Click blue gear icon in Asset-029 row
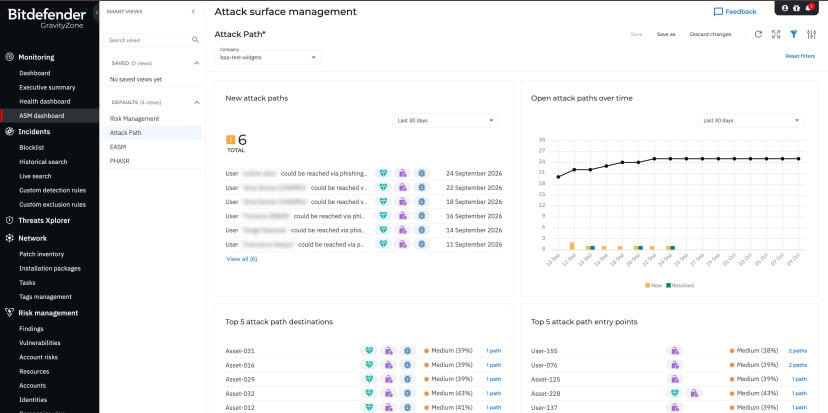 point(407,379)
